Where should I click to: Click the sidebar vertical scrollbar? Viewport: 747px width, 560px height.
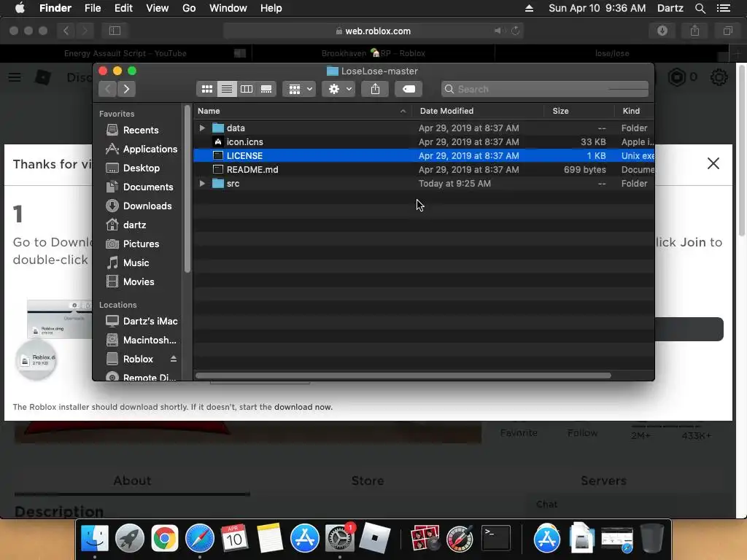(187, 189)
